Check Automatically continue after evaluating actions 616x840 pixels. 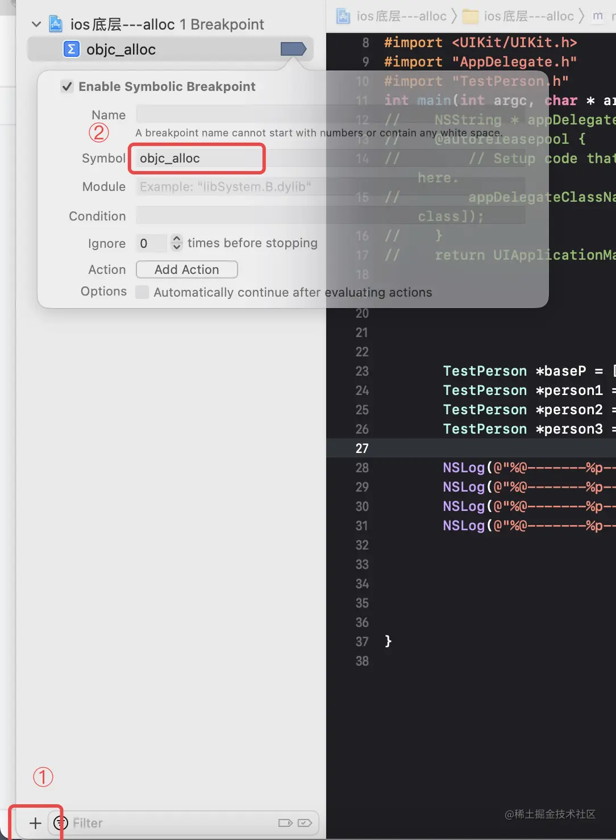coord(142,292)
